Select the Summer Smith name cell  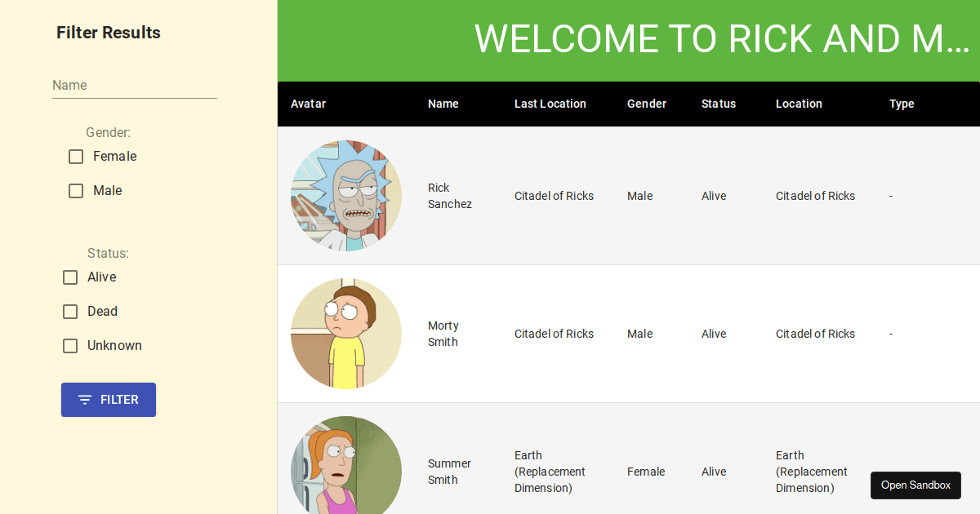click(450, 472)
